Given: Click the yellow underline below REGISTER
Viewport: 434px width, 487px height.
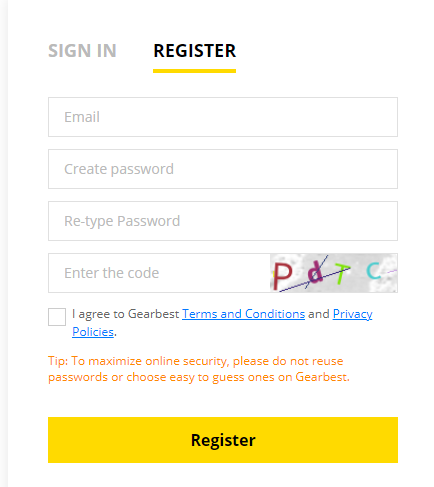Looking at the screenshot, I should [195, 71].
